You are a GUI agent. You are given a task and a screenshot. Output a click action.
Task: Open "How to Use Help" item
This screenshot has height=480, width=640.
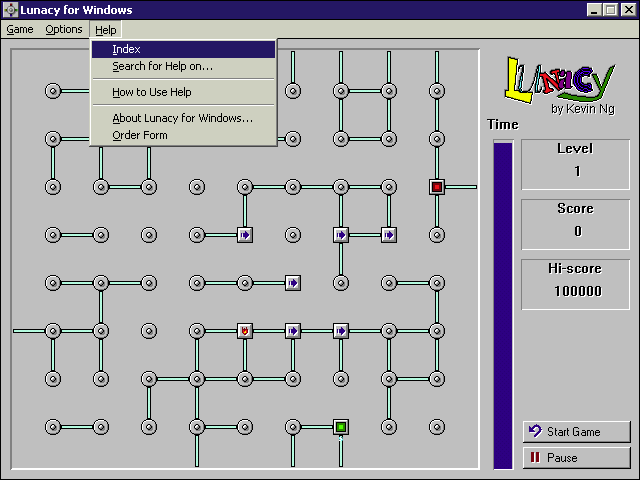click(151, 92)
